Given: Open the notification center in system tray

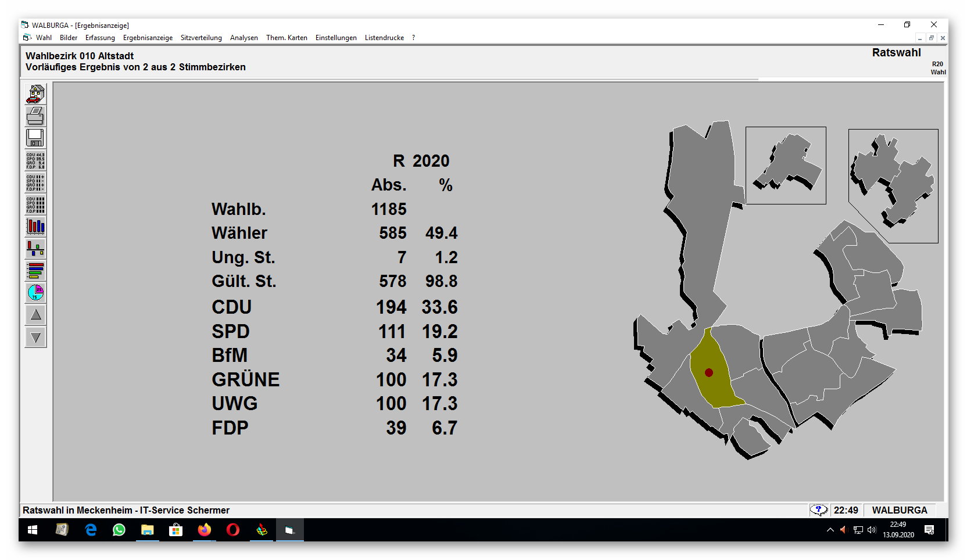Looking at the screenshot, I should pos(929,530).
